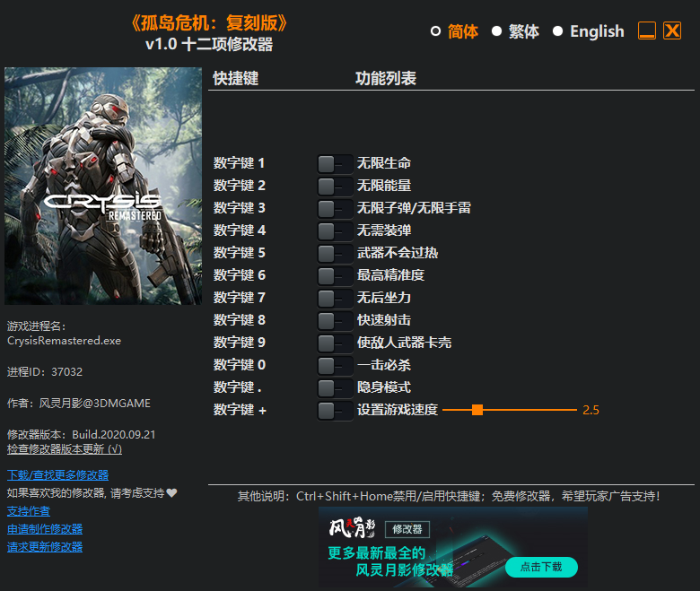Turn on 快速射击 switch

point(335,321)
